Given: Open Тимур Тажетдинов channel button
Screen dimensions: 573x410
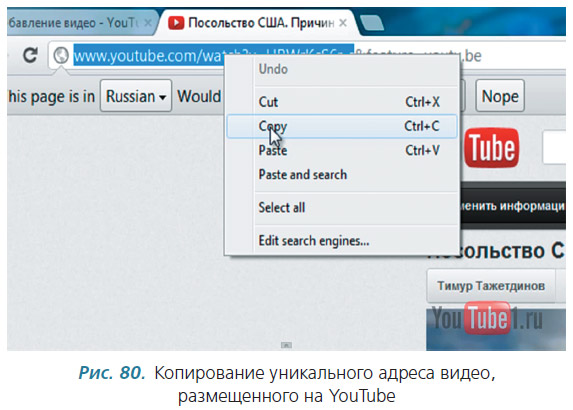Looking at the screenshot, I should point(491,285).
